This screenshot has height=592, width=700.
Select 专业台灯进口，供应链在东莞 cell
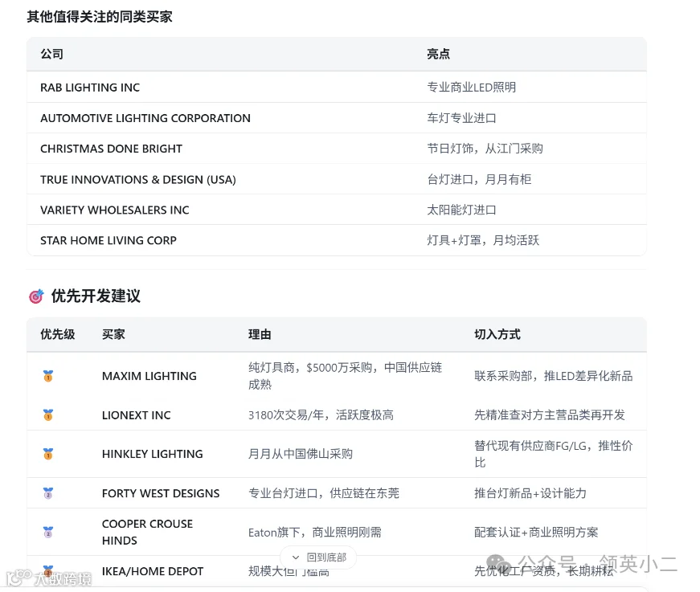click(324, 493)
